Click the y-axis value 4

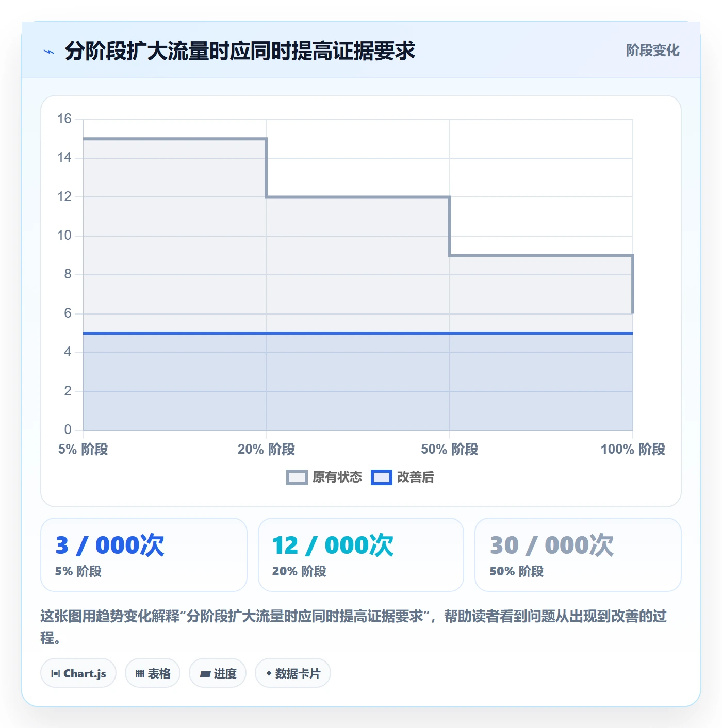[x=68, y=352]
